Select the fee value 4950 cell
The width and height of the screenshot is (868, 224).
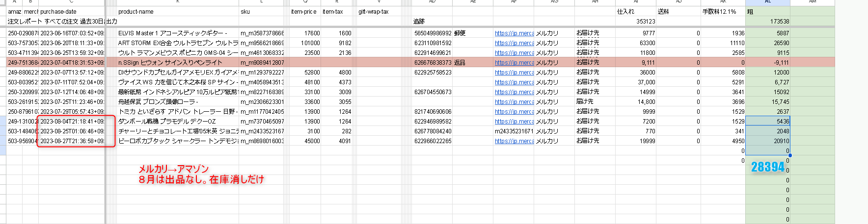(x=723, y=141)
